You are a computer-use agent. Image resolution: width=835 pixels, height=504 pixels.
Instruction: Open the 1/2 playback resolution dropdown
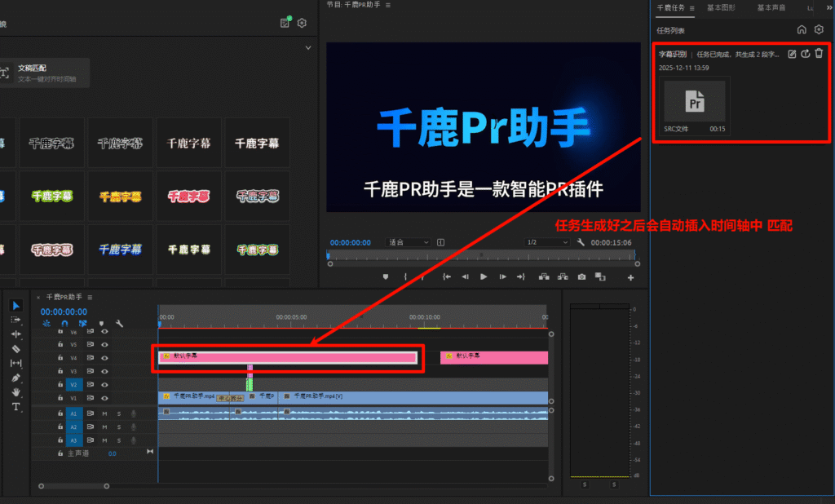tap(546, 242)
